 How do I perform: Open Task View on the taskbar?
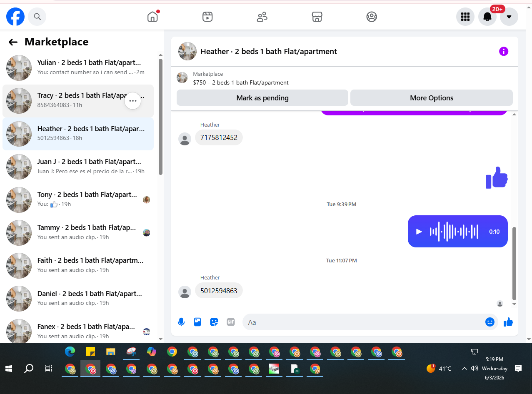tap(49, 369)
